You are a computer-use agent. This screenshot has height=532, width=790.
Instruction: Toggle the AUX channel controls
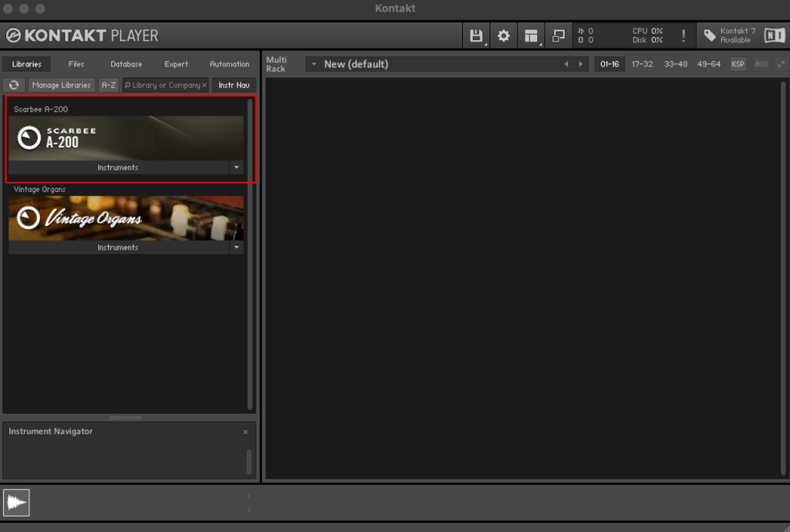coord(761,64)
